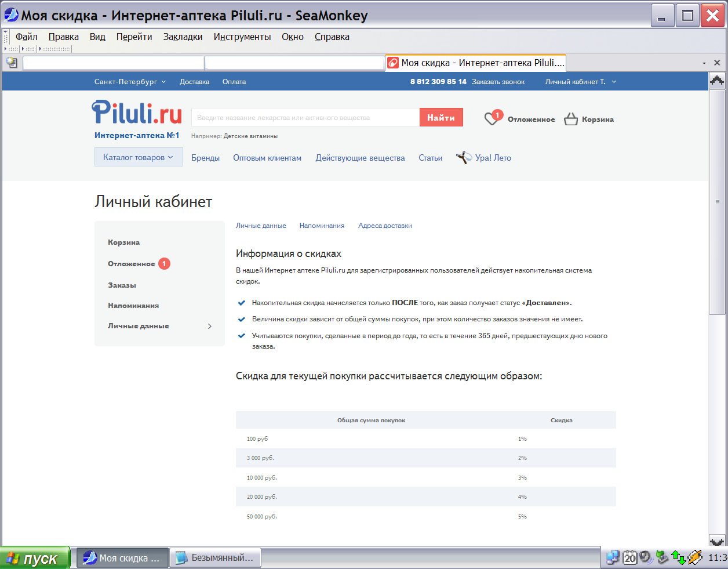The height and width of the screenshot is (569, 728).
Task: Expand the Личный кабинет Т. dropdown
Action: [x=581, y=82]
